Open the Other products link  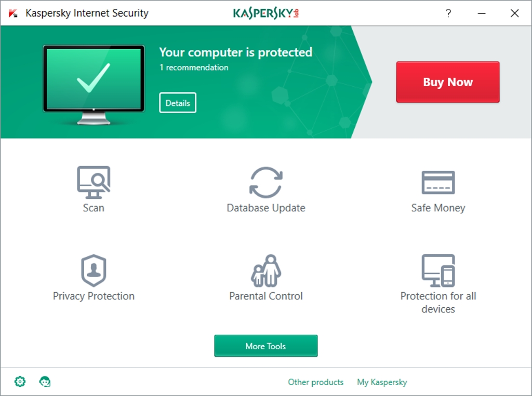coord(315,382)
